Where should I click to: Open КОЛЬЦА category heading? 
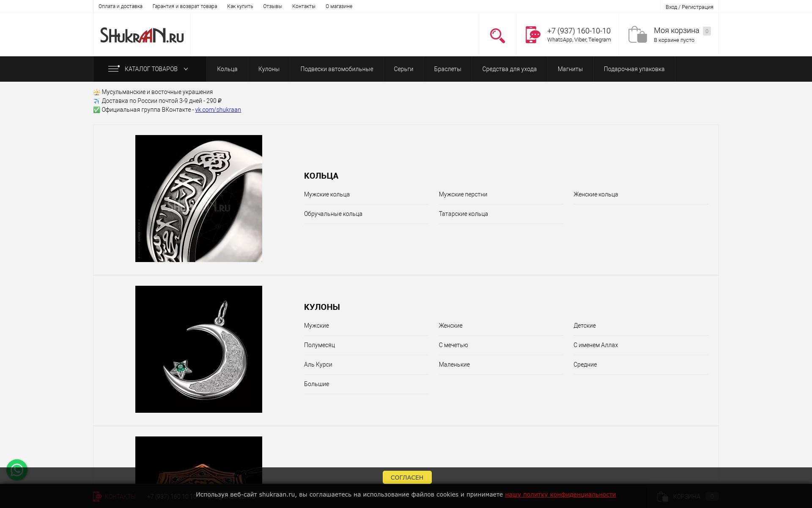click(x=321, y=176)
